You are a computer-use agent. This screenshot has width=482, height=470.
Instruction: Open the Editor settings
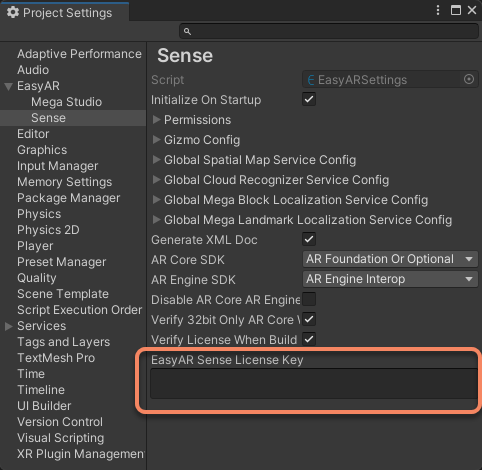tap(33, 134)
